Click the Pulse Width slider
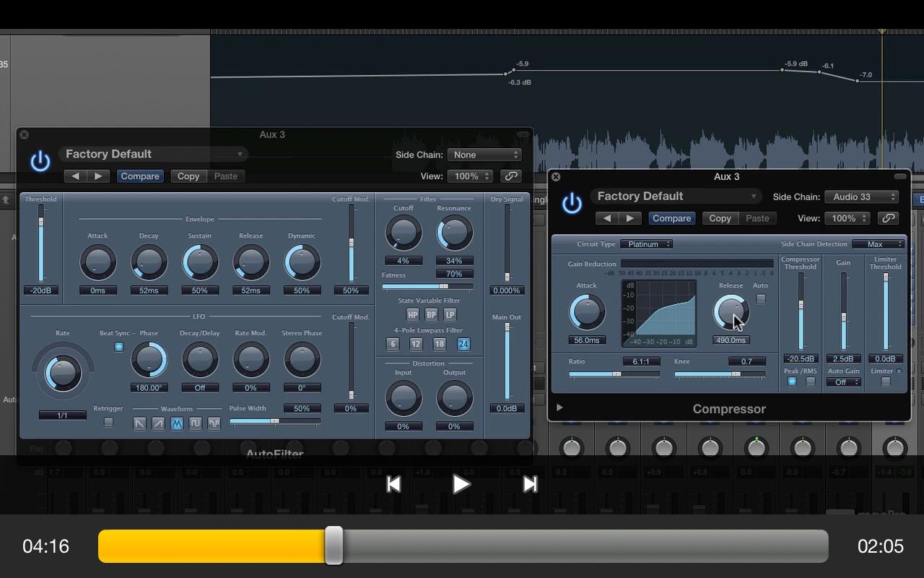The width and height of the screenshot is (924, 578). click(275, 420)
